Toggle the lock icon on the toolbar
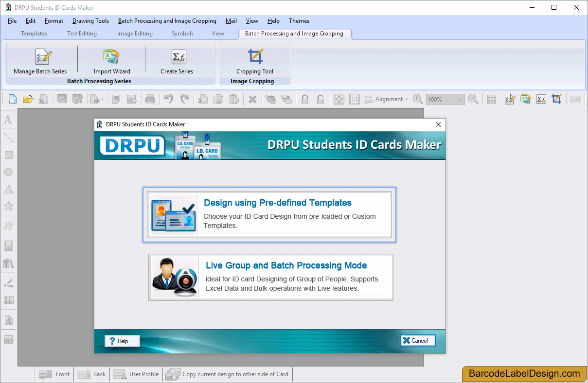Viewport: 588px width, 383px height. 305,99
